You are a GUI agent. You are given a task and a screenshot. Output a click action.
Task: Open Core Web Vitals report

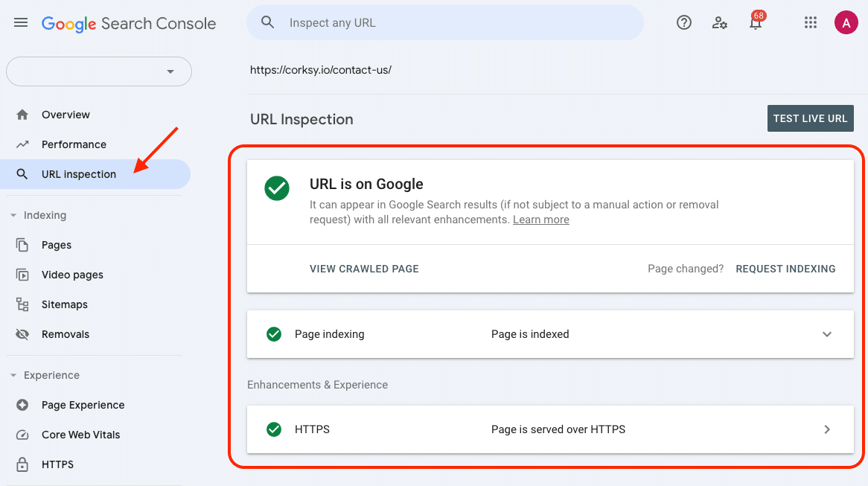pos(80,435)
